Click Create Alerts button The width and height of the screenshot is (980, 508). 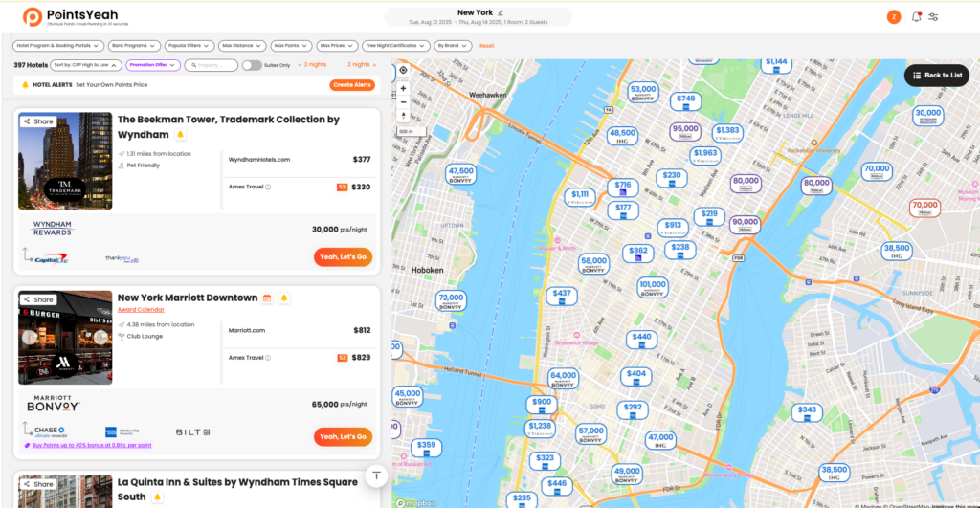pyautogui.click(x=352, y=85)
